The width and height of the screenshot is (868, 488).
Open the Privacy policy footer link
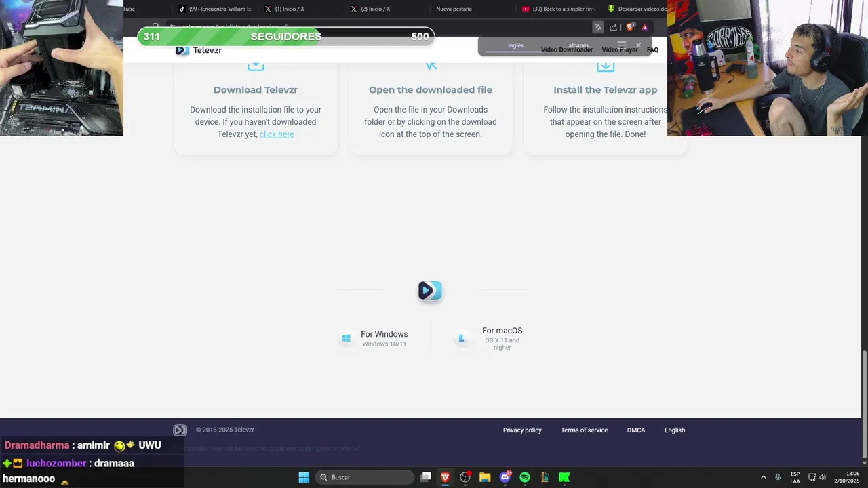click(522, 430)
